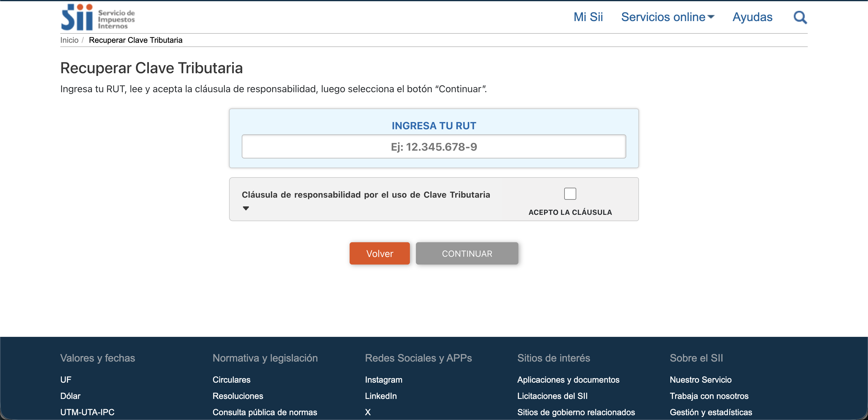Open LinkedIn footer link
The image size is (868, 420).
tap(381, 396)
